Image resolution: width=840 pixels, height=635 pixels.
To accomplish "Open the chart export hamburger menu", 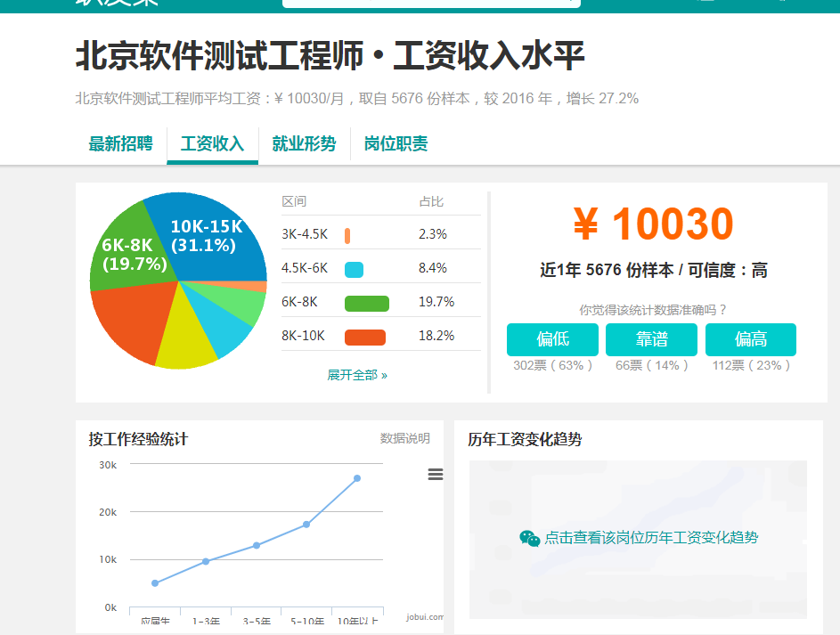I will coord(435,475).
